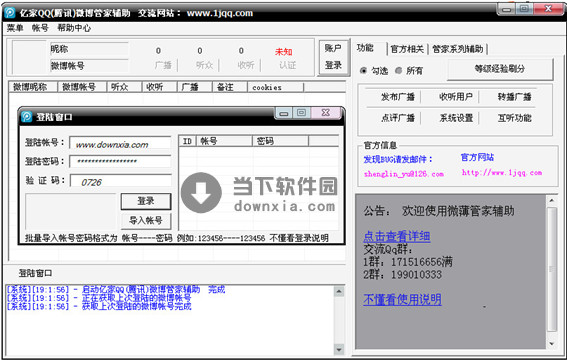Click the login window logo icon
567x362 pixels.
[x=26, y=117]
